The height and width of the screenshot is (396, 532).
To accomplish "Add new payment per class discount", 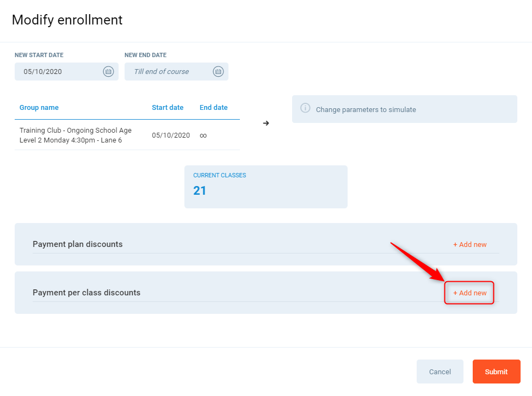I will (x=469, y=293).
